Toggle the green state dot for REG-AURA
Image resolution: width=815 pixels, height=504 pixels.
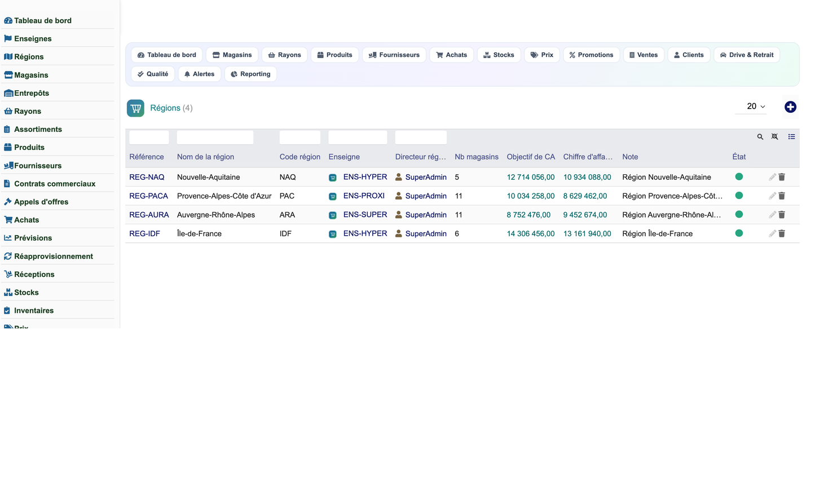(x=739, y=214)
